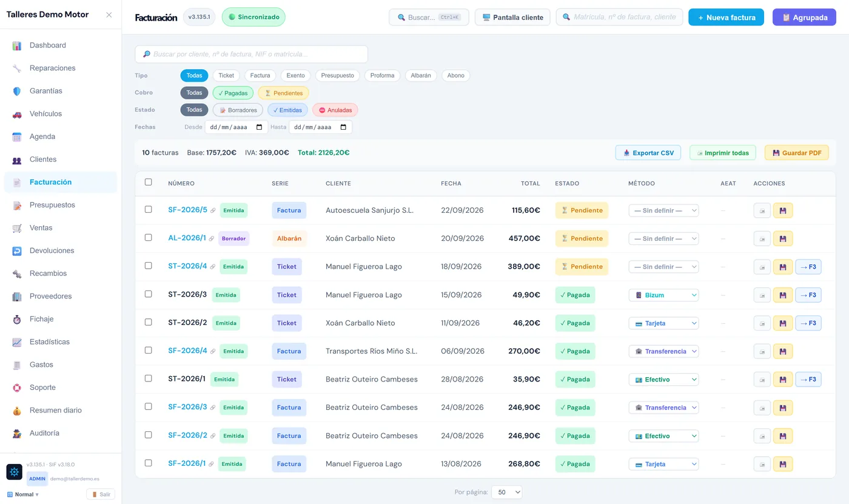Show only Pendientes payments
849x504 pixels.
[284, 93]
